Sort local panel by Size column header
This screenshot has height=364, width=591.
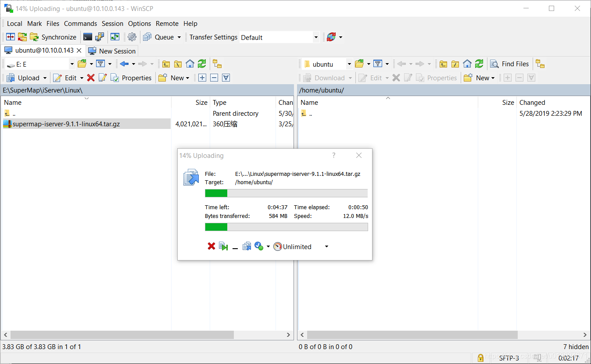191,102
